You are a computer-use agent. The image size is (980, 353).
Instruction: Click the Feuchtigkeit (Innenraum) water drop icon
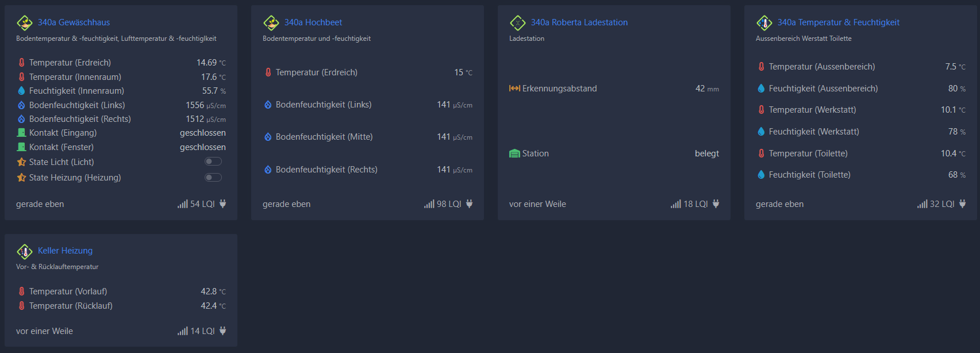pos(21,91)
